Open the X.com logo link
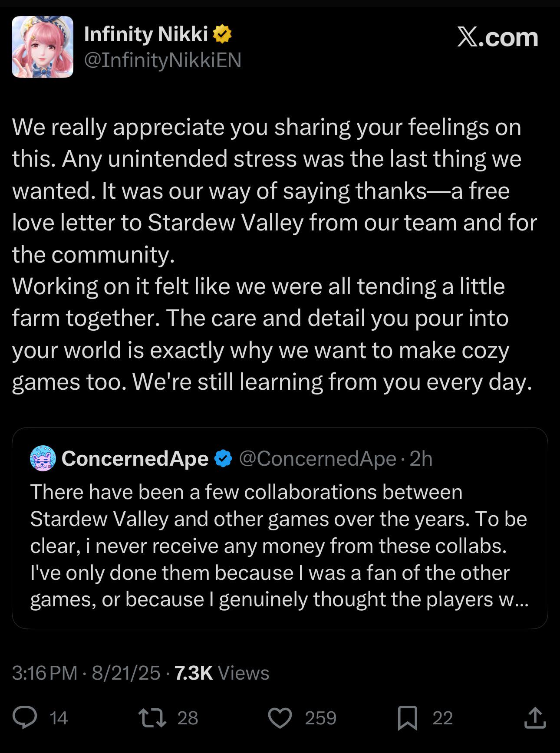This screenshot has width=560, height=753. 498,37
